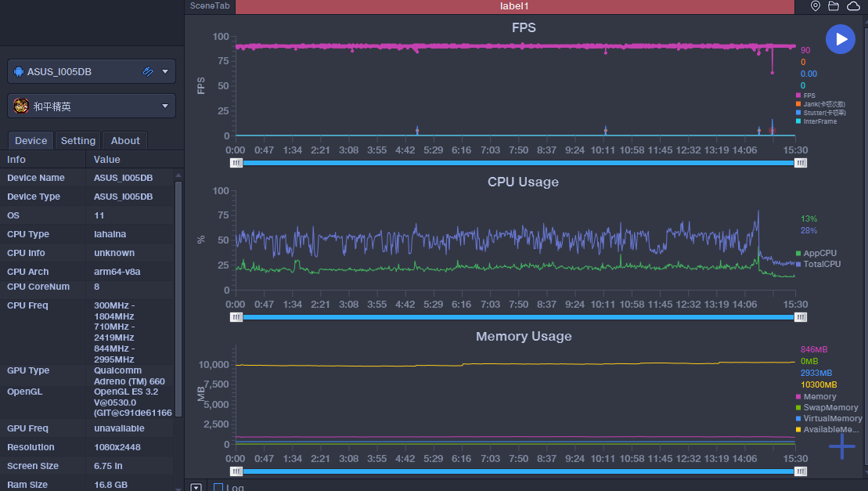Expand the panel arrow beside Log
This screenshot has width=868, height=491.
pos(196,487)
